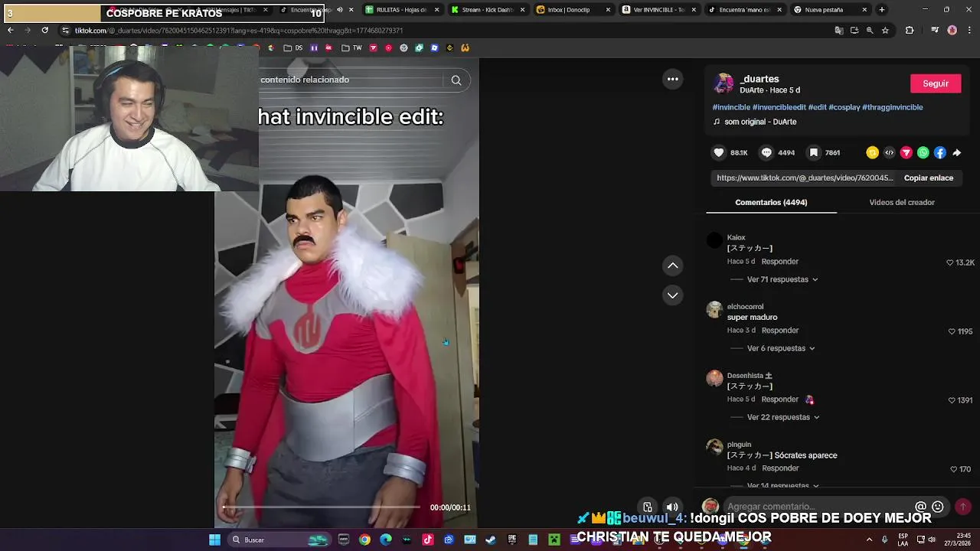Expand Ver 6 respuestas
The height and width of the screenshot is (551, 980).
coord(781,348)
